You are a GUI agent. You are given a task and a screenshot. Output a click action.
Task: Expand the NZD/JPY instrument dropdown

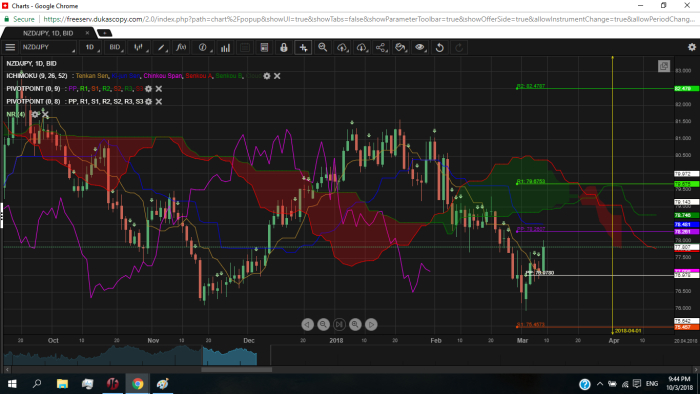[x=49, y=47]
